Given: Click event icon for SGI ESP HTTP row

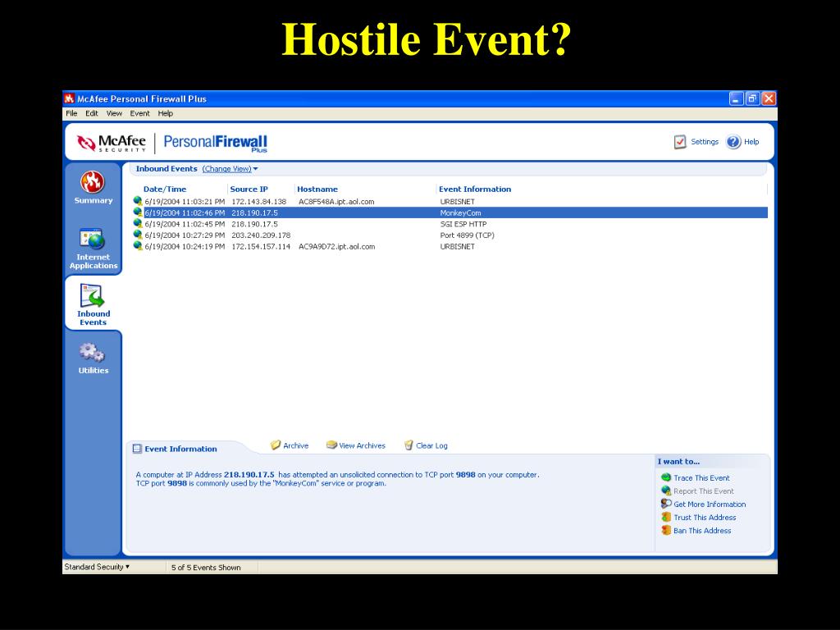Looking at the screenshot, I should click(x=138, y=224).
